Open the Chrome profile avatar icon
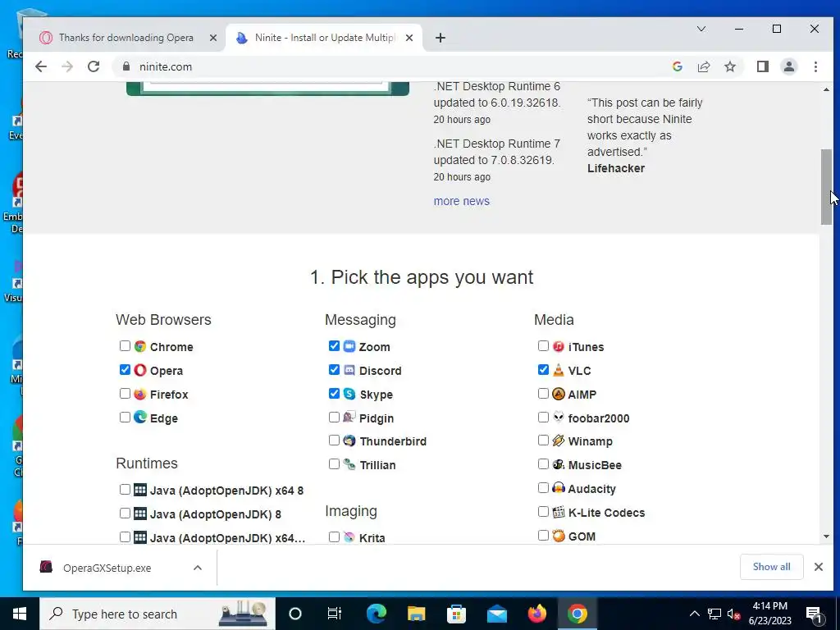 click(x=788, y=66)
